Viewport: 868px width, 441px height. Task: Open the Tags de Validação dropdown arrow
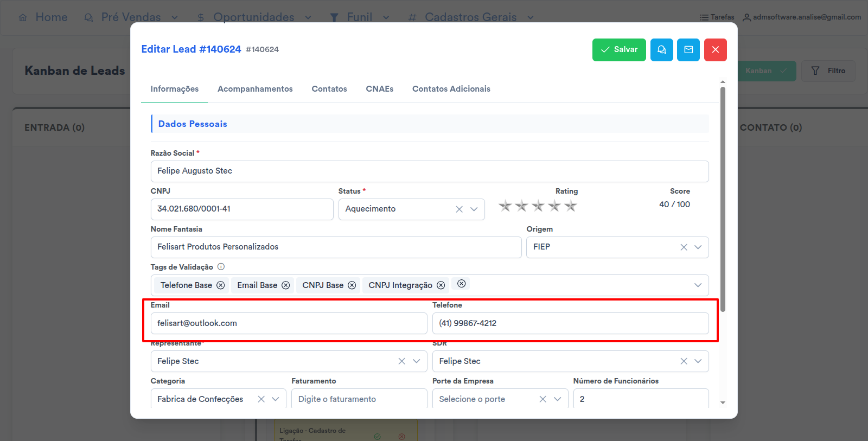(698, 285)
